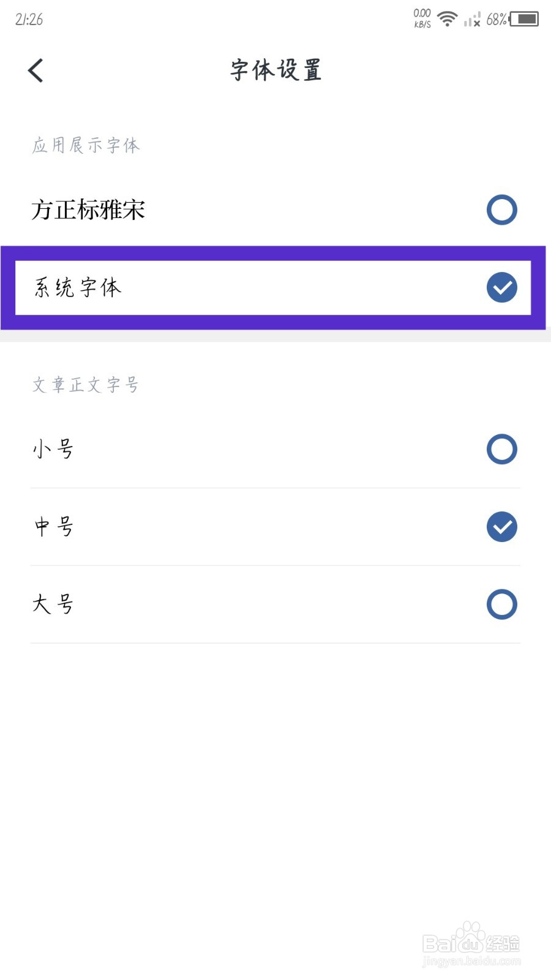Tap the network speed indicator

click(422, 18)
